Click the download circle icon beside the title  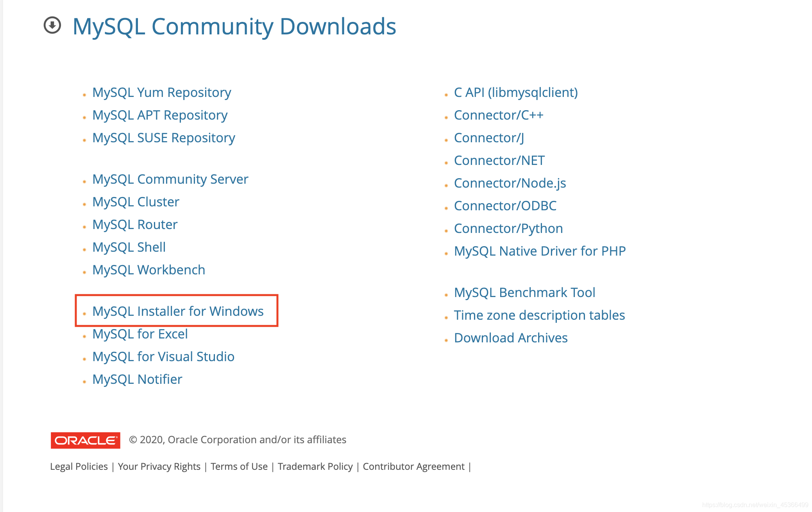[x=52, y=25]
